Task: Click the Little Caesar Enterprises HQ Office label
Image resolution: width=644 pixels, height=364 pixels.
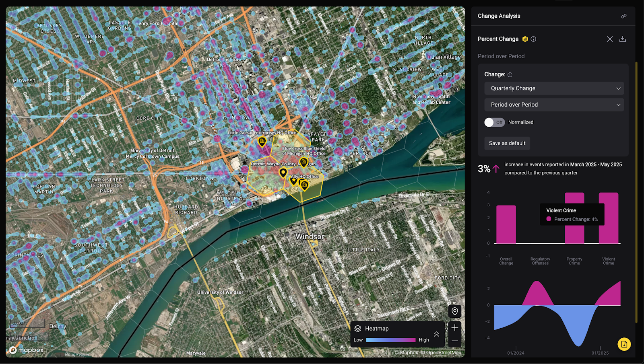Action: click(x=262, y=133)
